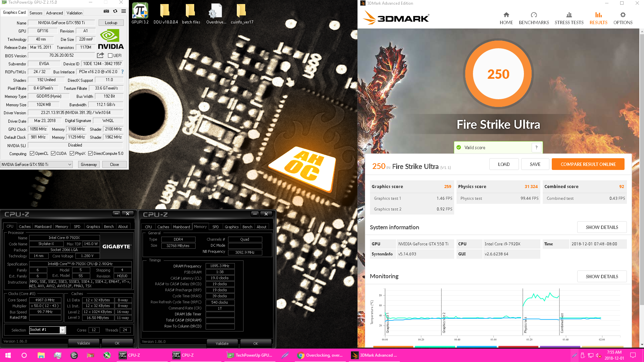The height and width of the screenshot is (362, 644).
Task: Open the Caches tab in left CPU-Z window
Action: point(24,227)
